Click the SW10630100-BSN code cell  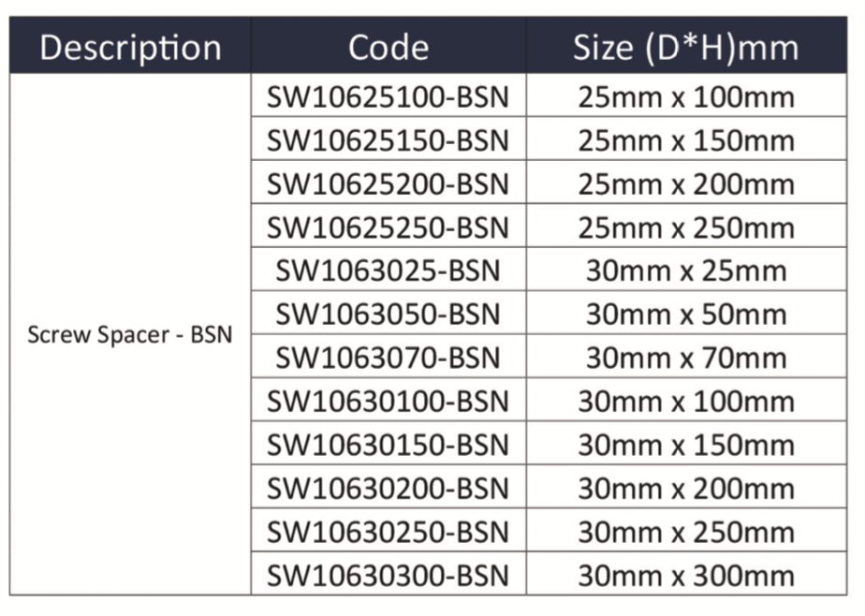[389, 402]
